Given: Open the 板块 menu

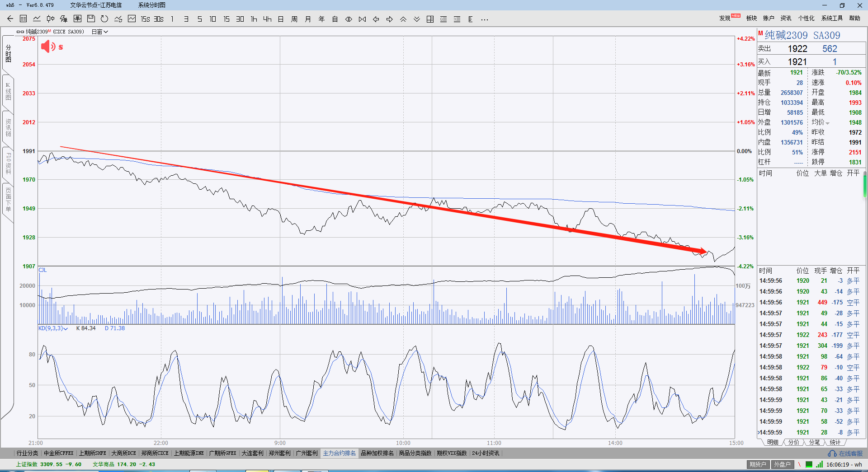Looking at the screenshot, I should coord(751,18).
